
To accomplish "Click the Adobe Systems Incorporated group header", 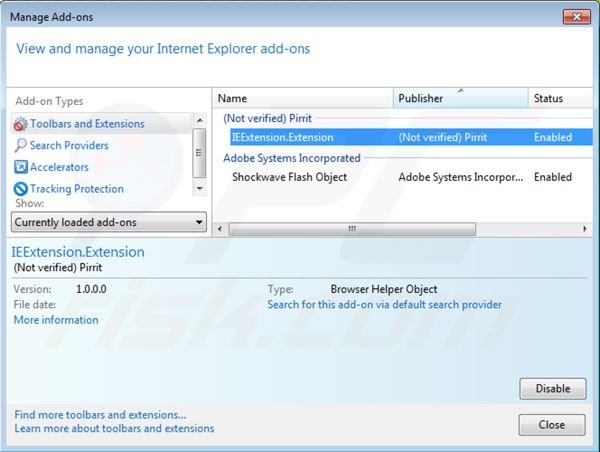I will [292, 158].
